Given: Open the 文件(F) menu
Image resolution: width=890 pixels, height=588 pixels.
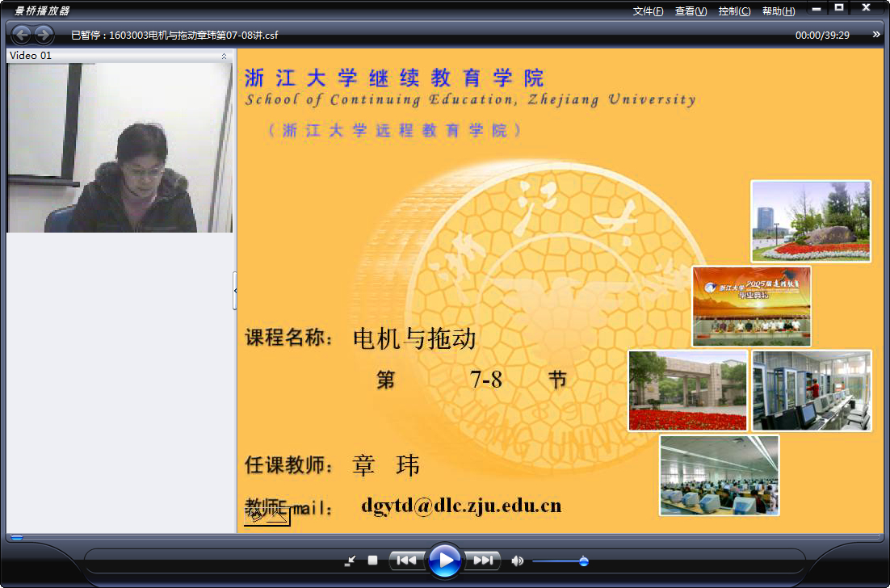Looking at the screenshot, I should (648, 11).
